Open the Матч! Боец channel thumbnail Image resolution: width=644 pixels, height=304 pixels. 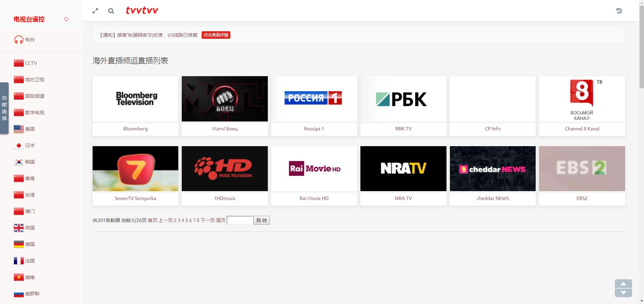click(225, 99)
